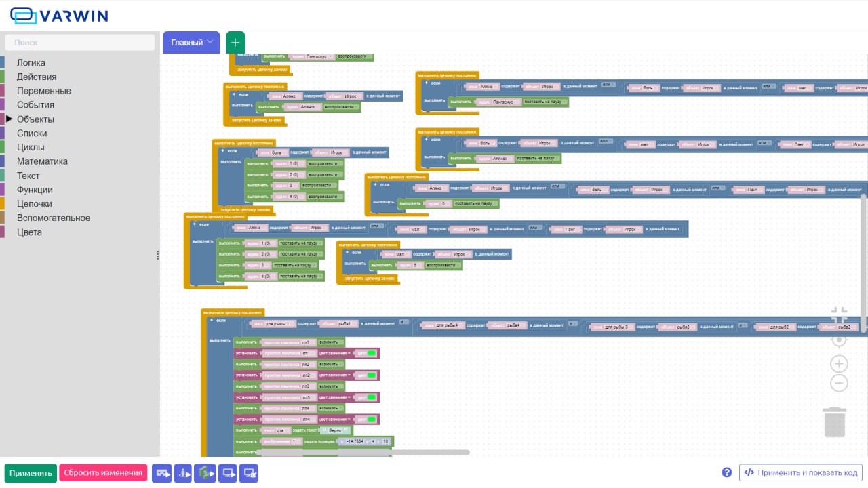Select the Цепочки toolbox category
The height and width of the screenshot is (488, 868).
pyautogui.click(x=34, y=204)
